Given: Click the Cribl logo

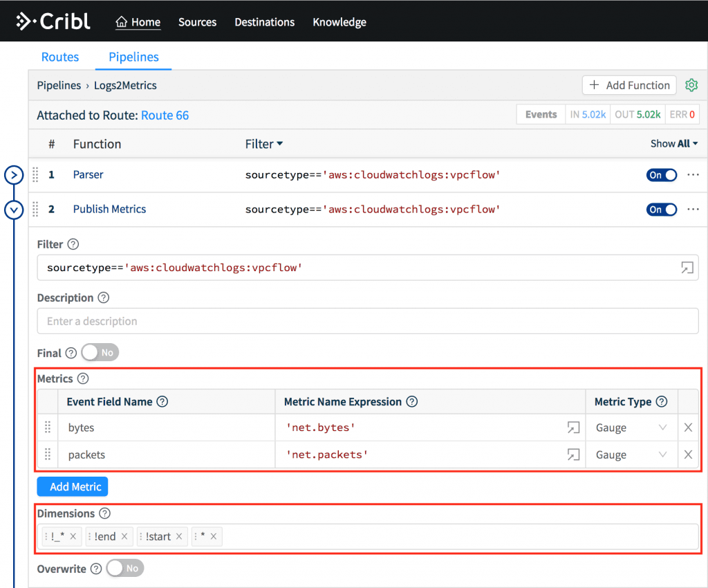Looking at the screenshot, I should [53, 21].
